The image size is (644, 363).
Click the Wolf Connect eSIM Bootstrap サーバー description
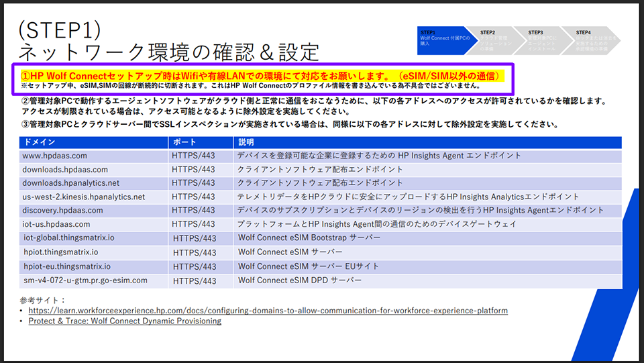tap(309, 238)
